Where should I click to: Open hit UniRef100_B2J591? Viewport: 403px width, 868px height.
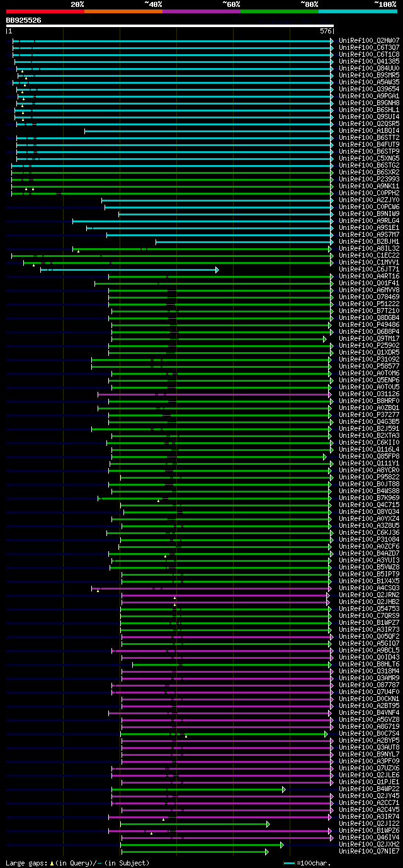point(369,428)
